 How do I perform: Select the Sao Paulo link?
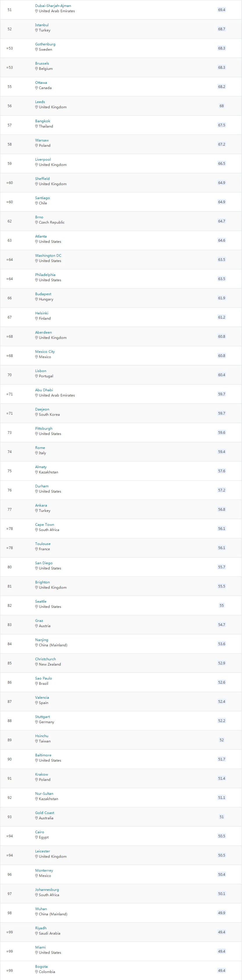(x=43, y=678)
